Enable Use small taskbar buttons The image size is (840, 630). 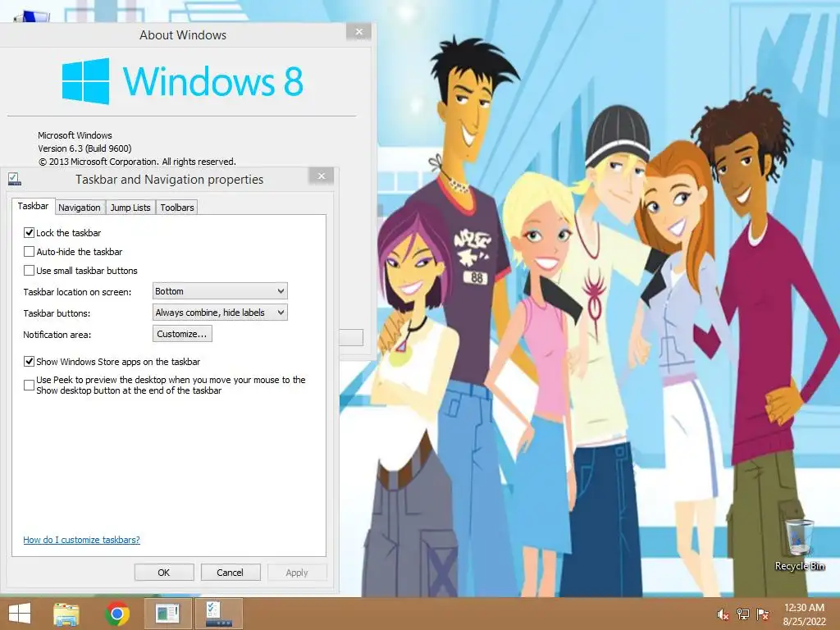[29, 271]
